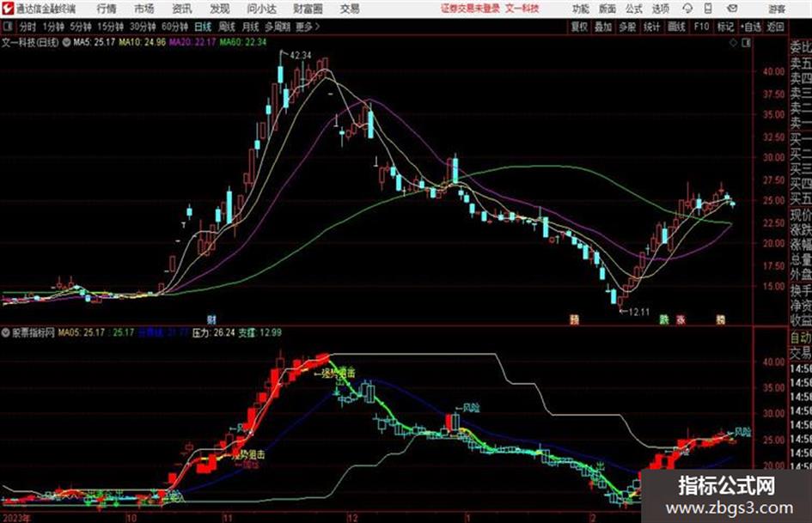The image size is (812, 523).
Task: Toggle the panel layout icon left of 分时
Action: point(7,27)
